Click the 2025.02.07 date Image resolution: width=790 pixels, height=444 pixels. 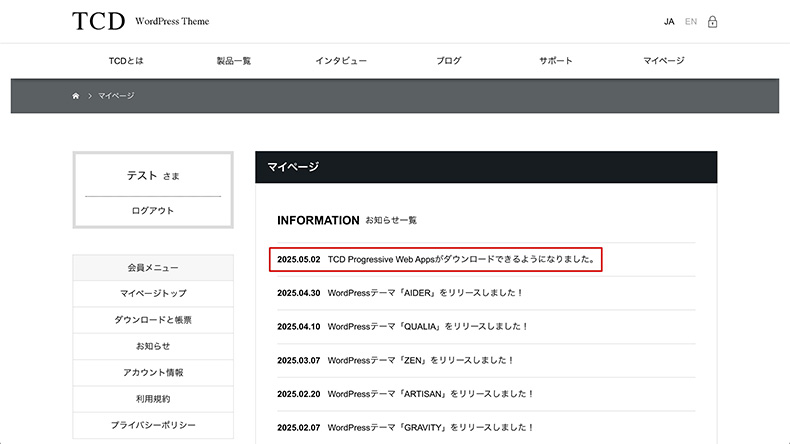tap(299, 427)
